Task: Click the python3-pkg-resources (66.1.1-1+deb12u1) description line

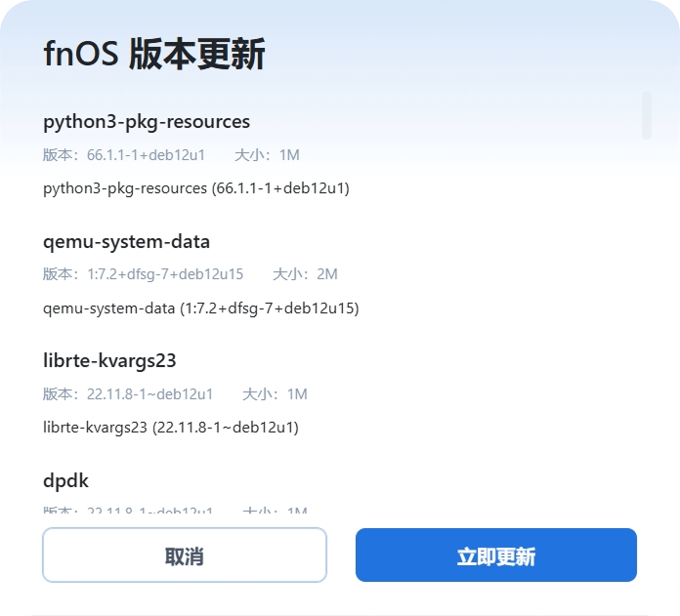Action: coord(196,187)
